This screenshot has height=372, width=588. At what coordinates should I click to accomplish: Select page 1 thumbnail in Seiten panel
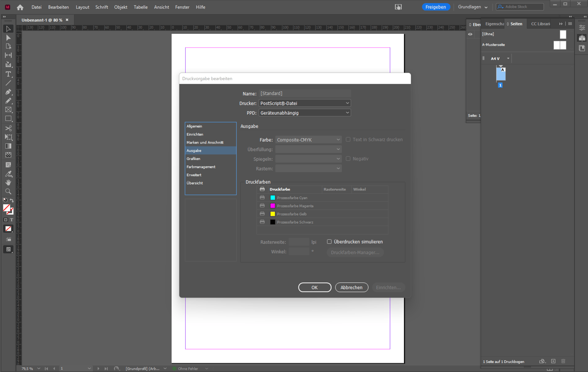tap(501, 75)
